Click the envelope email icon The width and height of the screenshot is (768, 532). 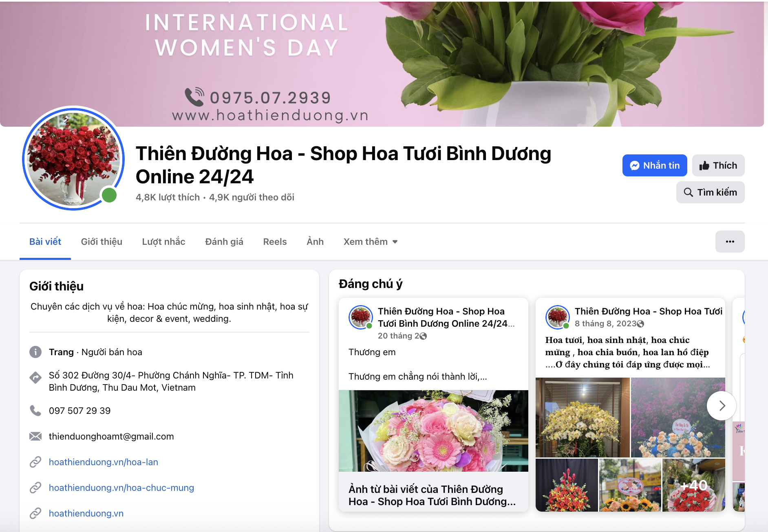35,436
